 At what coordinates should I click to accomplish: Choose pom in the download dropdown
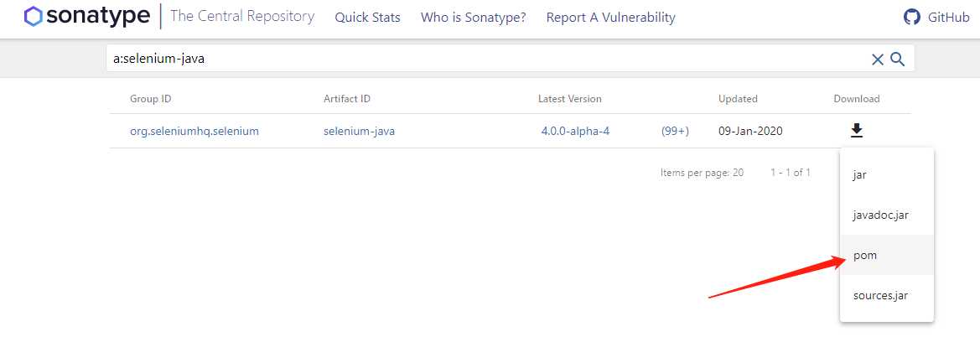point(864,255)
